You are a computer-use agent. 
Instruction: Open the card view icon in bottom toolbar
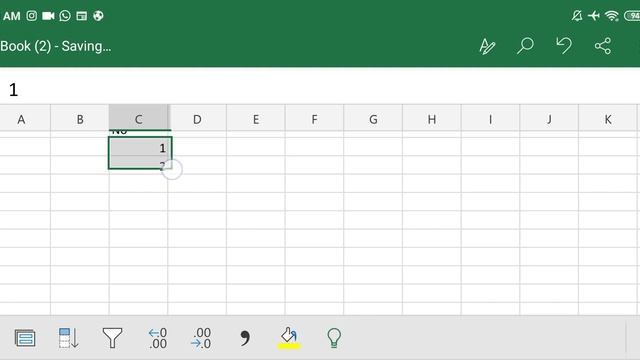pyautogui.click(x=25, y=338)
